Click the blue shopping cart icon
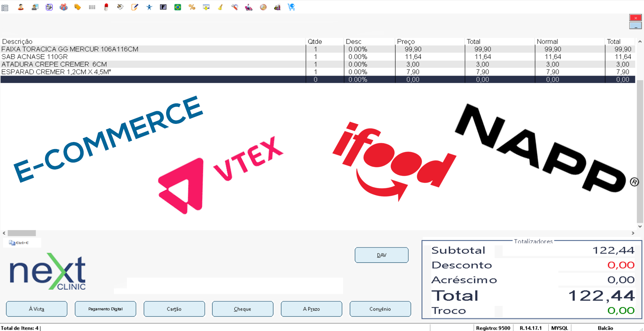The width and height of the screenshot is (644, 331). click(291, 7)
